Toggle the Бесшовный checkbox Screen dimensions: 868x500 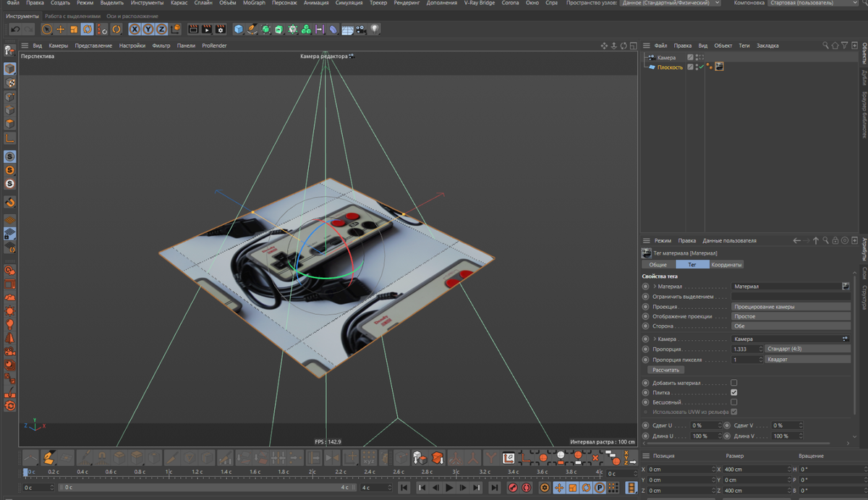733,402
